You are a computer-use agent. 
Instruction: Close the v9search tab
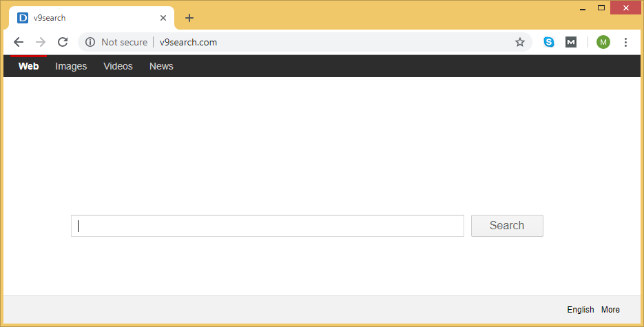point(163,18)
